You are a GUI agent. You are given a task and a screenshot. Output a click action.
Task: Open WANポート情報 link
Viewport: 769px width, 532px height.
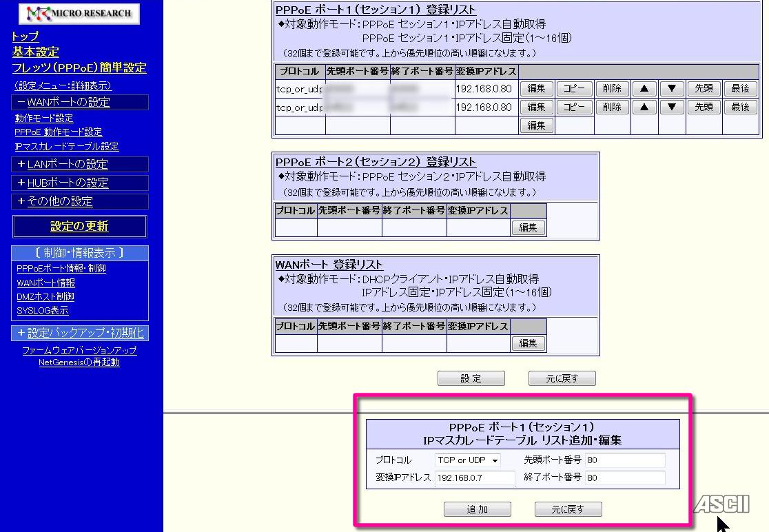click(x=45, y=283)
